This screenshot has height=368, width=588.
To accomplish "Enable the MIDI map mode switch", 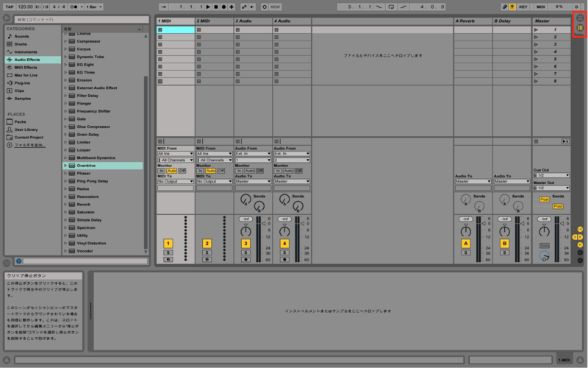I will tap(540, 7).
